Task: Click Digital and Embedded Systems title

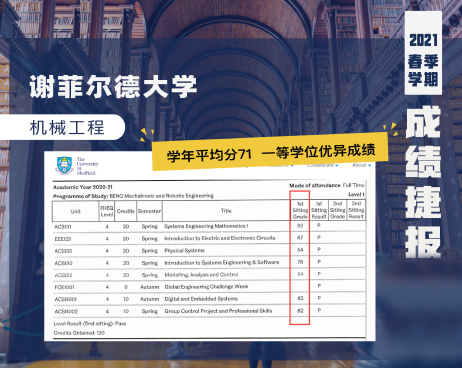Action: [201, 299]
